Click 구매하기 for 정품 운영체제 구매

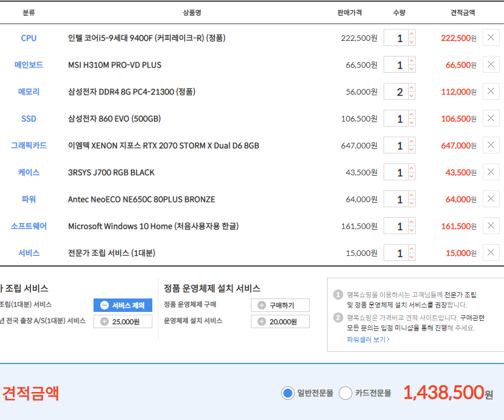click(x=280, y=305)
